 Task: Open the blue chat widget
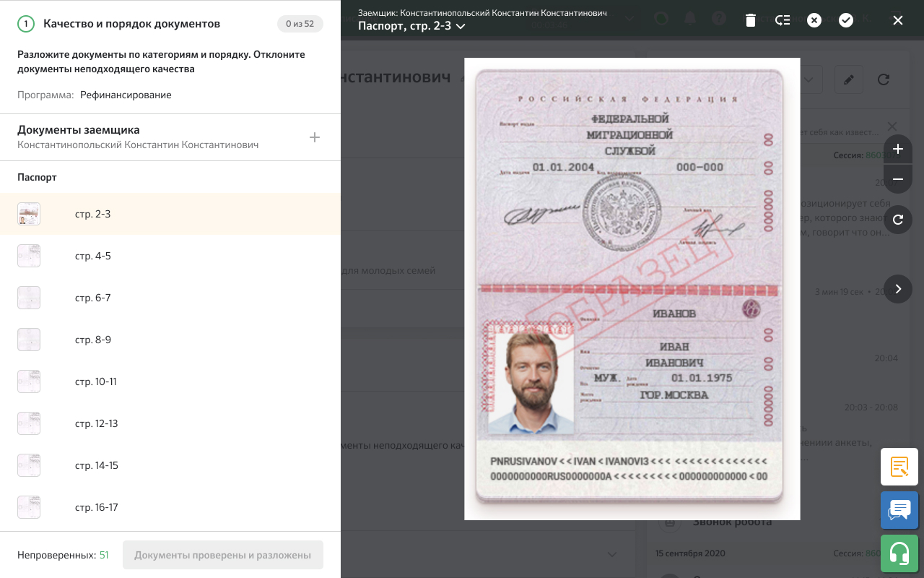coord(899,510)
